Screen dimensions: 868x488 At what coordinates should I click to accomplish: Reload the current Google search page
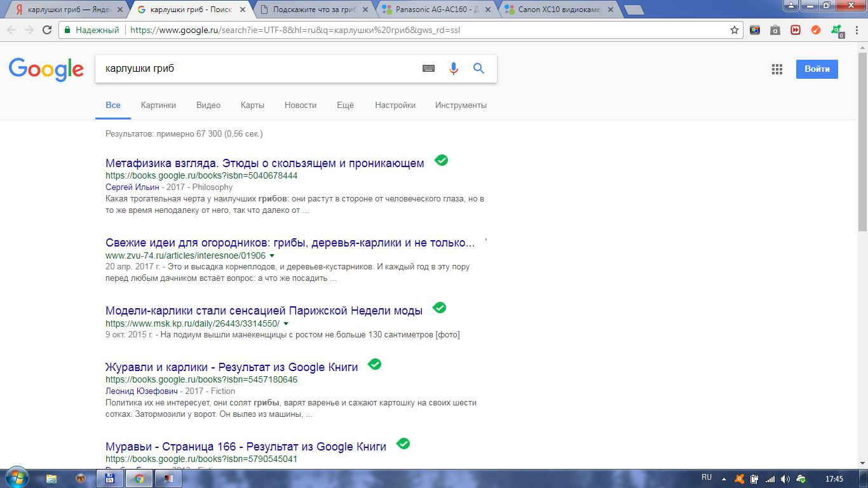tap(47, 30)
